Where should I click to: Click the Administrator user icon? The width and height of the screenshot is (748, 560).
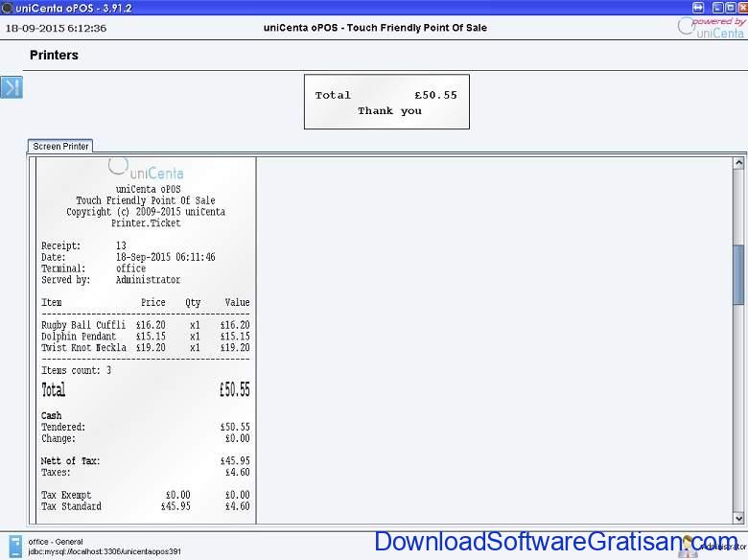[x=688, y=547]
